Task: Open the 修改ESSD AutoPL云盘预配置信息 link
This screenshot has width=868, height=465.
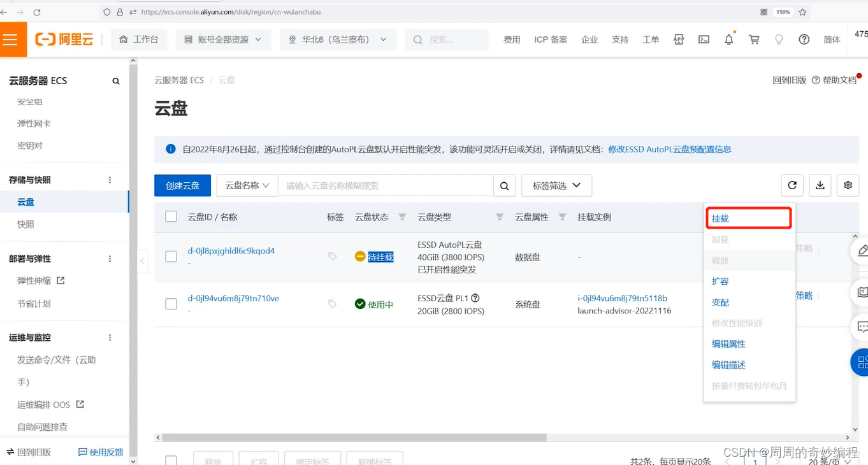Action: pos(670,149)
